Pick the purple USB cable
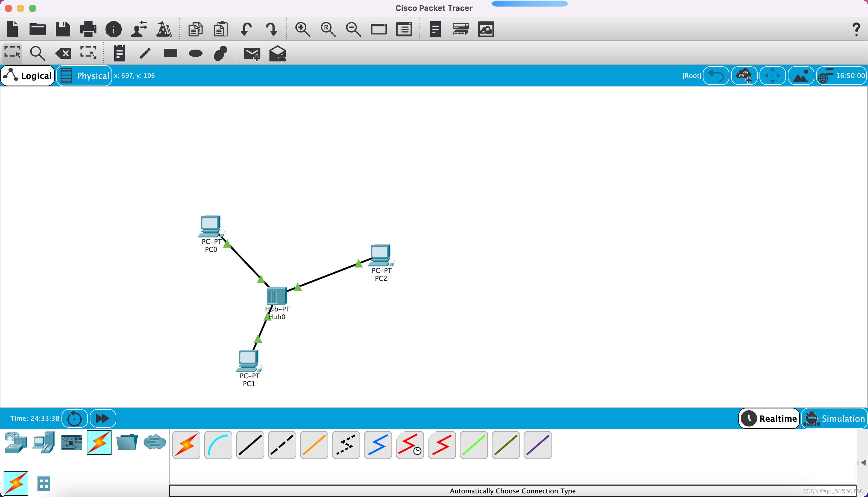Image resolution: width=868 pixels, height=497 pixels. click(537, 445)
